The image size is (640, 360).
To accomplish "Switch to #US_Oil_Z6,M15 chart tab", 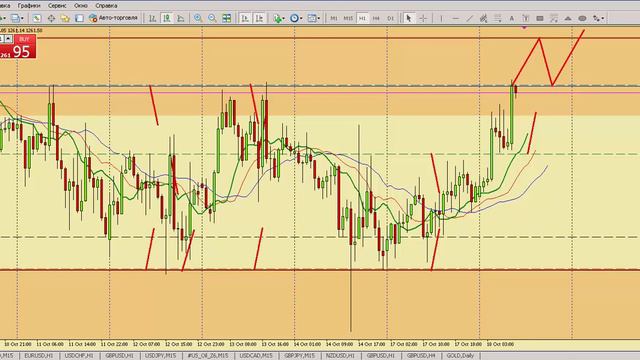I will (x=207, y=356).
